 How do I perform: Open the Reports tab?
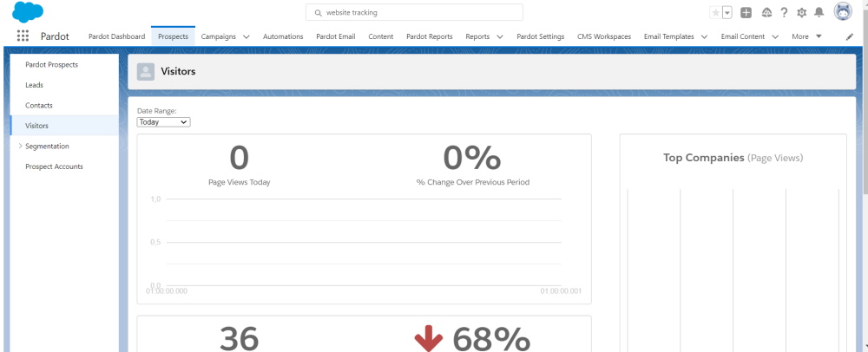tap(477, 36)
